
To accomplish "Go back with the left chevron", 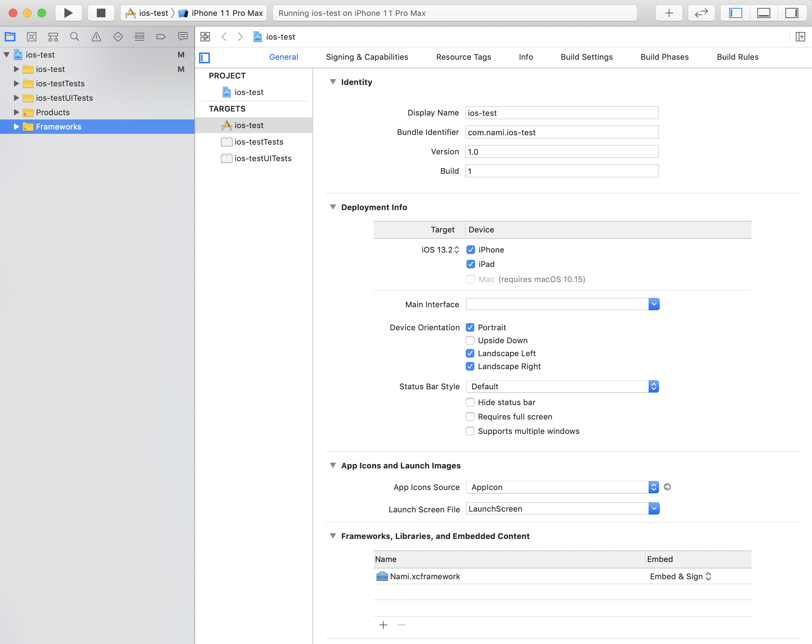I will tap(224, 36).
